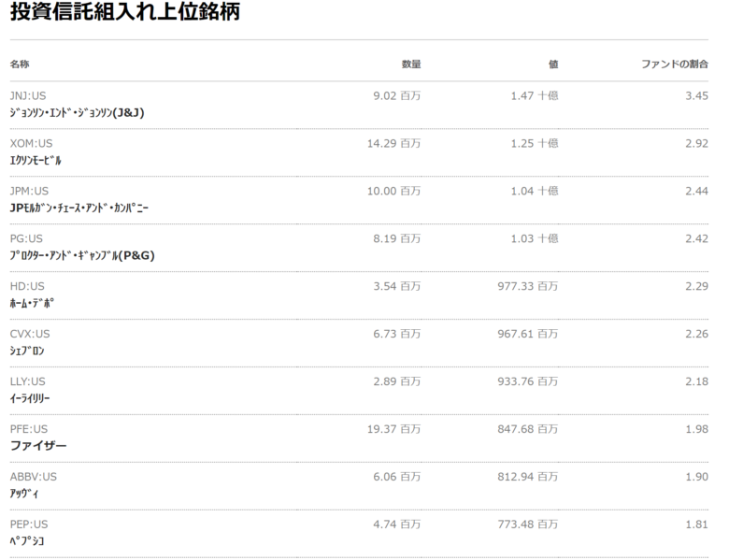
Task: Click the 値 column header
Action: 553,65
